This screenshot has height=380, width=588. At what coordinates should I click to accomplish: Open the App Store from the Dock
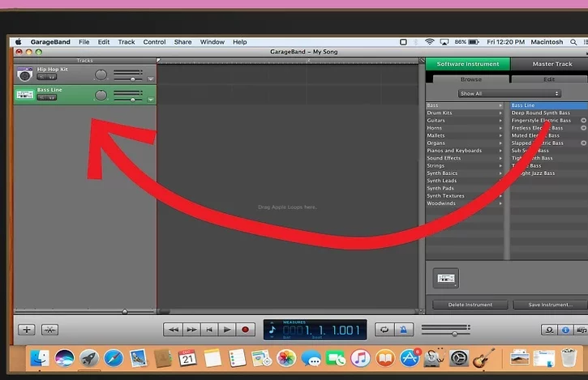[410, 358]
